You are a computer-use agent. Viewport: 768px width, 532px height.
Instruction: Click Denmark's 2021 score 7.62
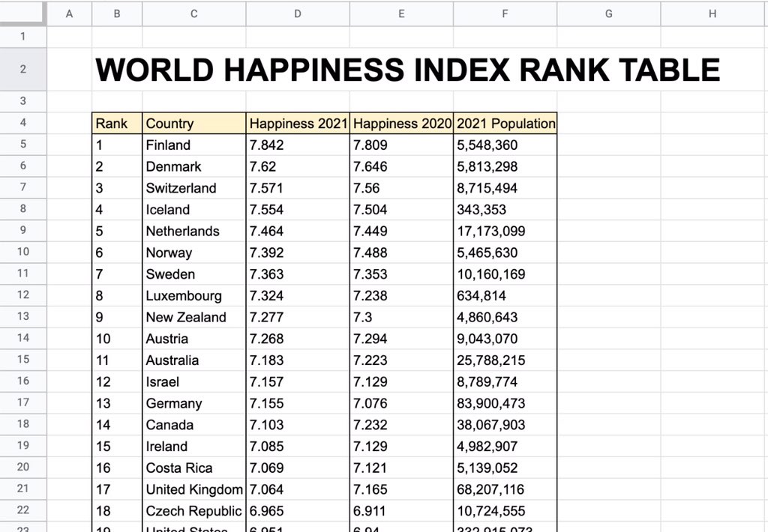(x=298, y=166)
